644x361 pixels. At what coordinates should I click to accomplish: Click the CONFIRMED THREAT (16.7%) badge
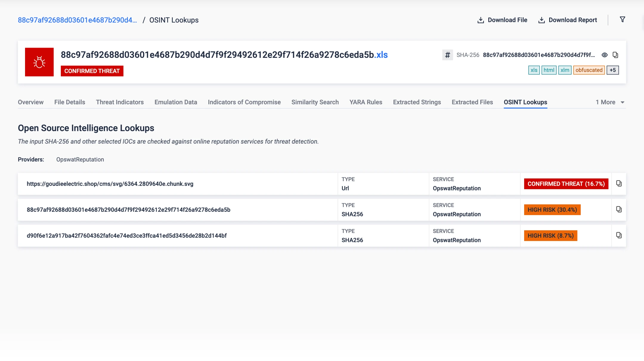pos(566,184)
